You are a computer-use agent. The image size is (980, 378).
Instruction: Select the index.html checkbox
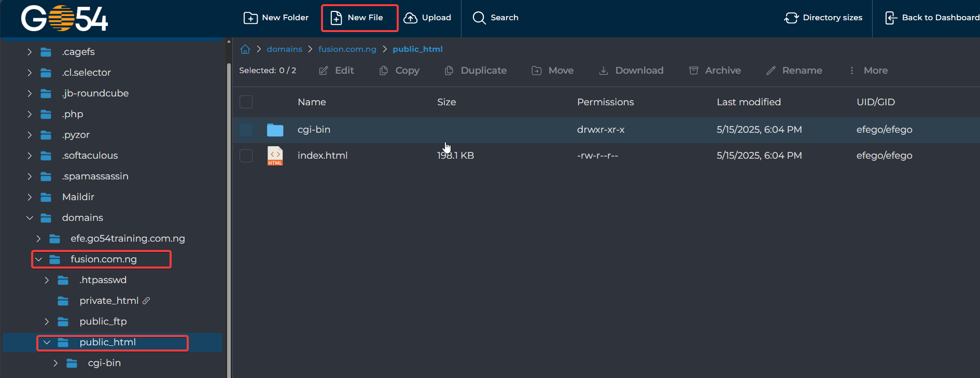coord(246,156)
